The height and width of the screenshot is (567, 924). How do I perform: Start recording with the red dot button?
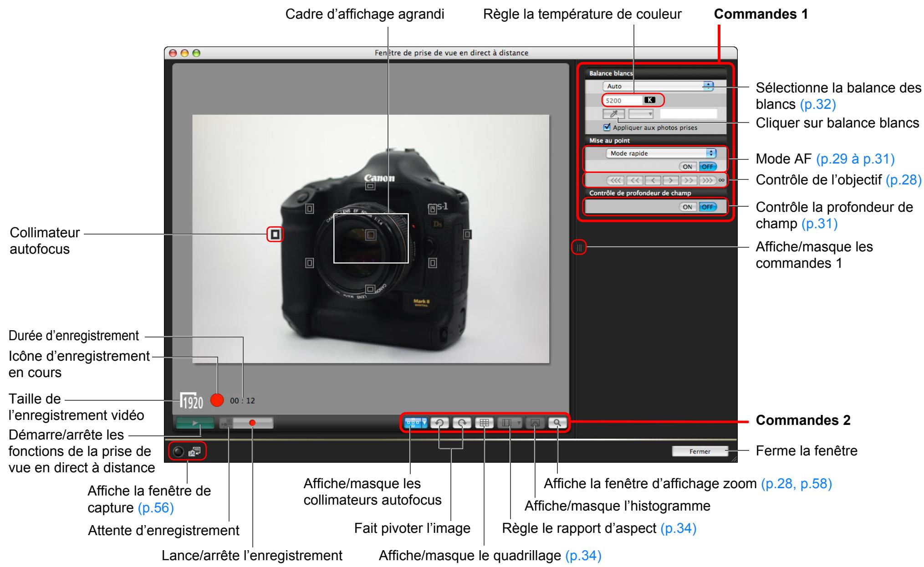(x=254, y=423)
